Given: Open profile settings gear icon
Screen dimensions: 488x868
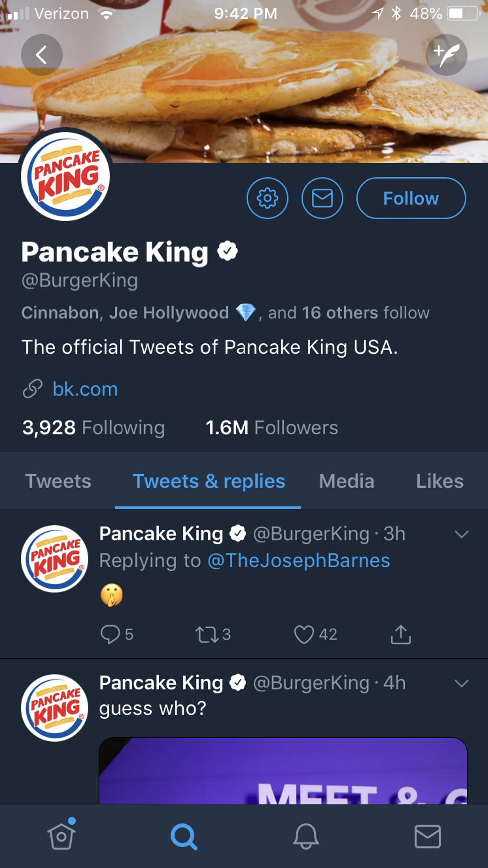Looking at the screenshot, I should (267, 198).
